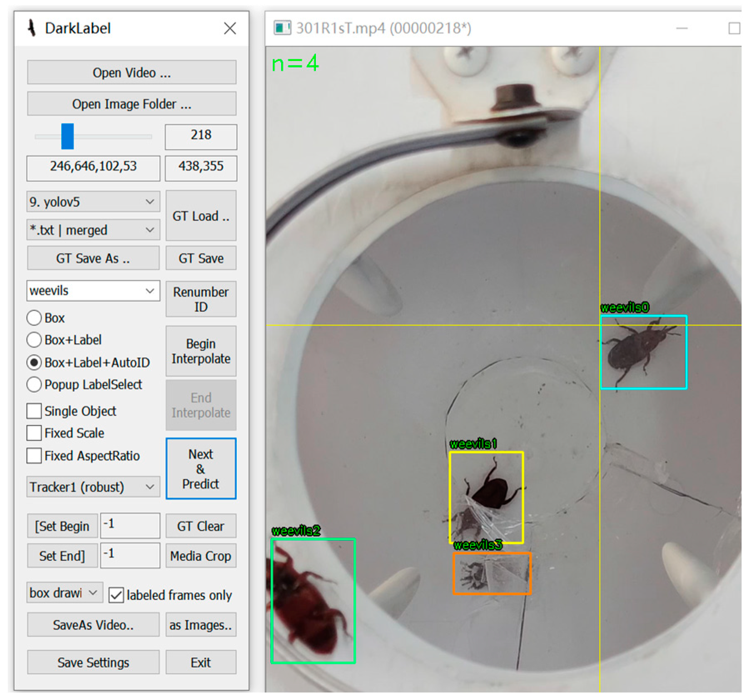
Task: Uncheck labeled frames only checkbox
Action: tap(116, 595)
